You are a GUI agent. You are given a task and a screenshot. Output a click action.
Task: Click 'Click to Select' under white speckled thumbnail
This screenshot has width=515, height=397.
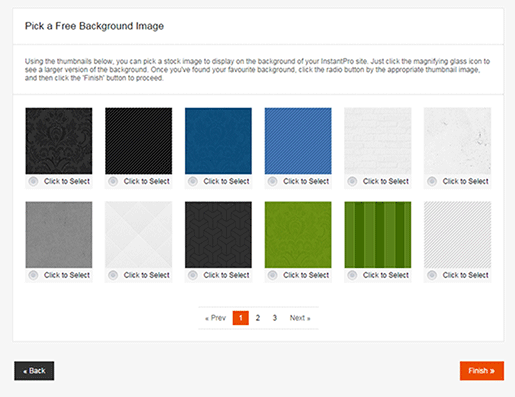click(465, 181)
